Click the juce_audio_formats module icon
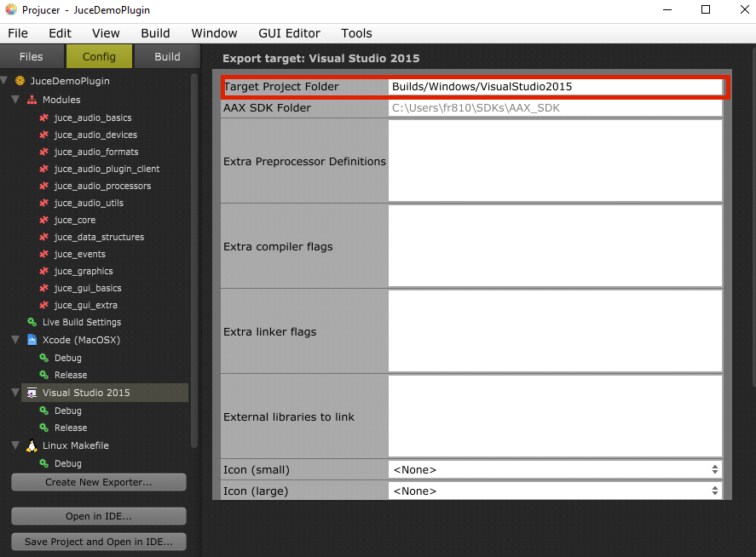The height and width of the screenshot is (557, 756). 43,152
